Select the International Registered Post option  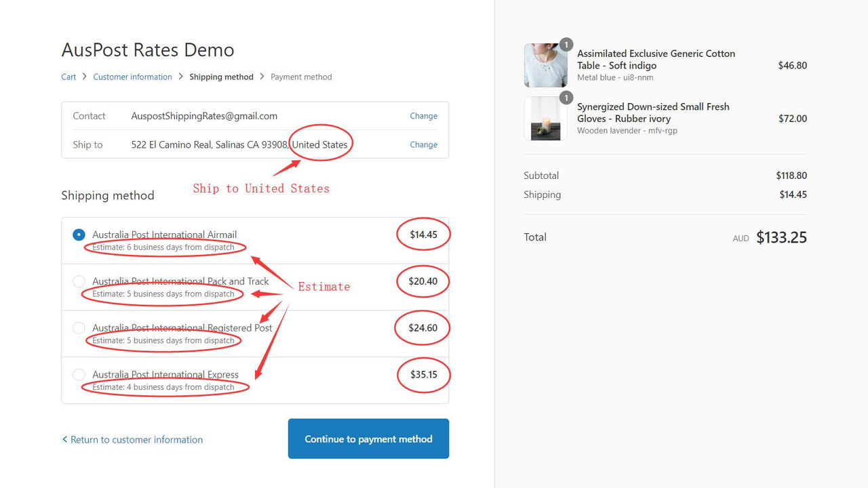click(79, 327)
